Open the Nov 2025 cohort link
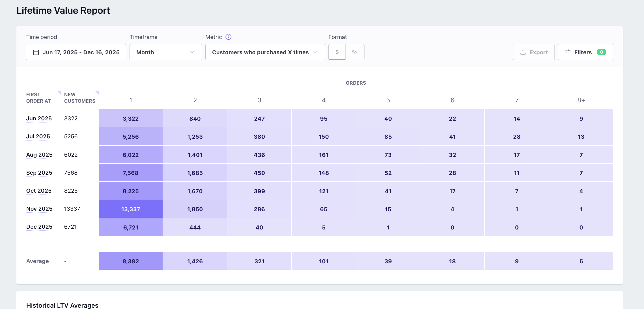The image size is (644, 309). tap(39, 209)
